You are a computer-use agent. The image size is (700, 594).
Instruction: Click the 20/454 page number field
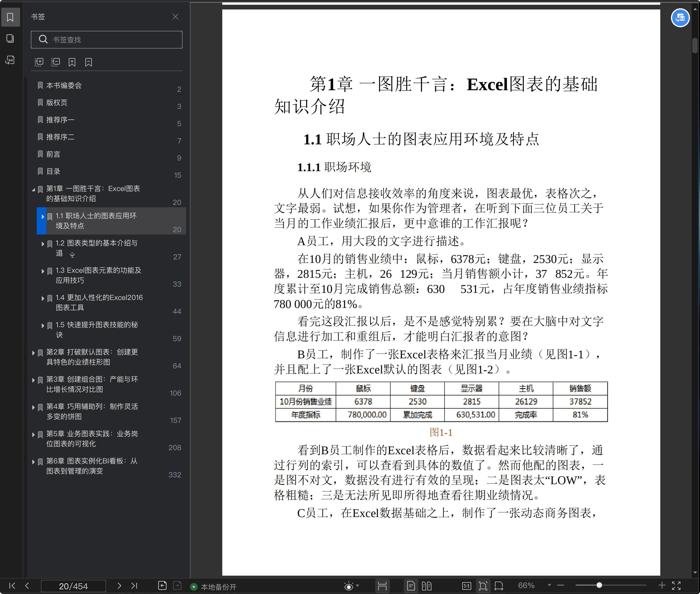pos(73,586)
